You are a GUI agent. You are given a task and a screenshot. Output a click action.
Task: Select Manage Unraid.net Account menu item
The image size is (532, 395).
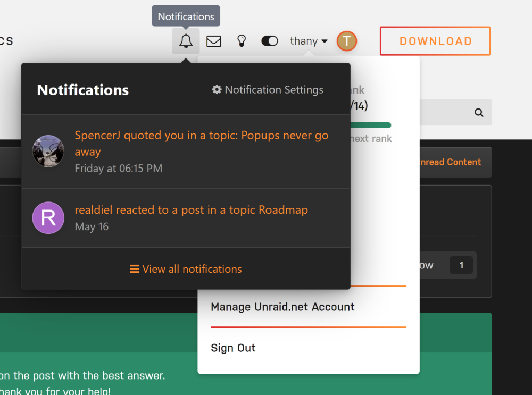pos(282,307)
